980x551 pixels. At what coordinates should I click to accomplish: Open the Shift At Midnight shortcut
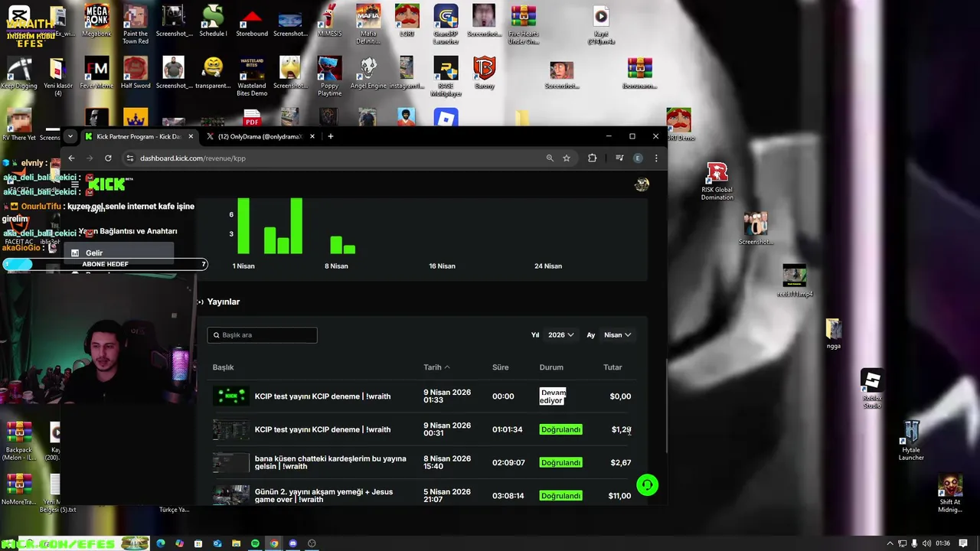click(x=950, y=493)
